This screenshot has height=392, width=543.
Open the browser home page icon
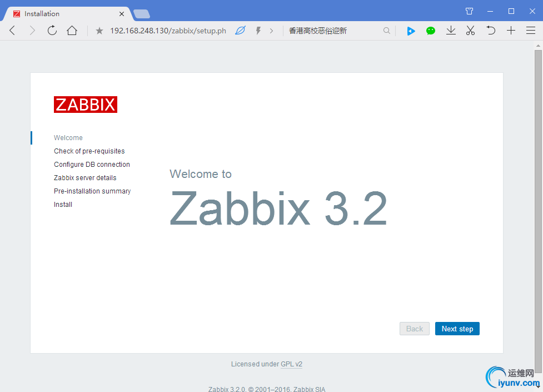[x=72, y=31]
